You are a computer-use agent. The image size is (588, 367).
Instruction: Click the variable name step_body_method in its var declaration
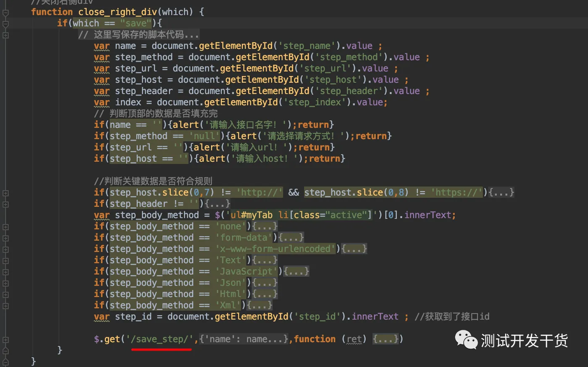(157, 215)
